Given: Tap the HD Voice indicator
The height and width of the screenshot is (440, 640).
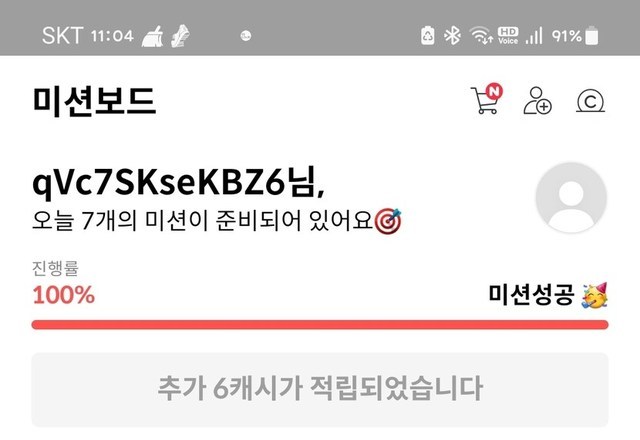Looking at the screenshot, I should tap(508, 36).
